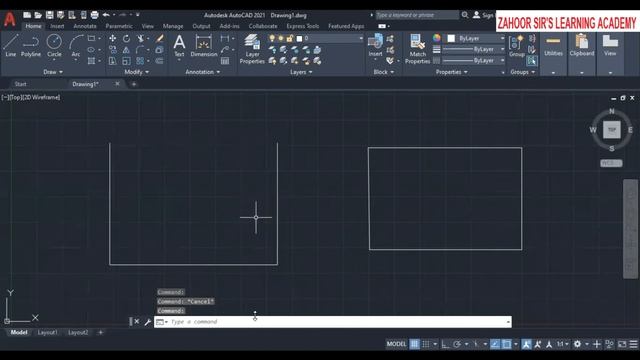Click the object color wheel icon

[437, 38]
